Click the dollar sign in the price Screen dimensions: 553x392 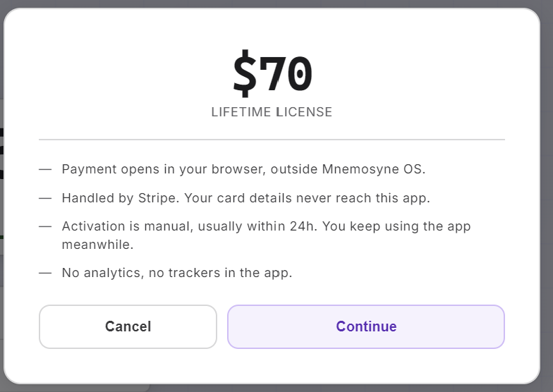pyautogui.click(x=245, y=73)
